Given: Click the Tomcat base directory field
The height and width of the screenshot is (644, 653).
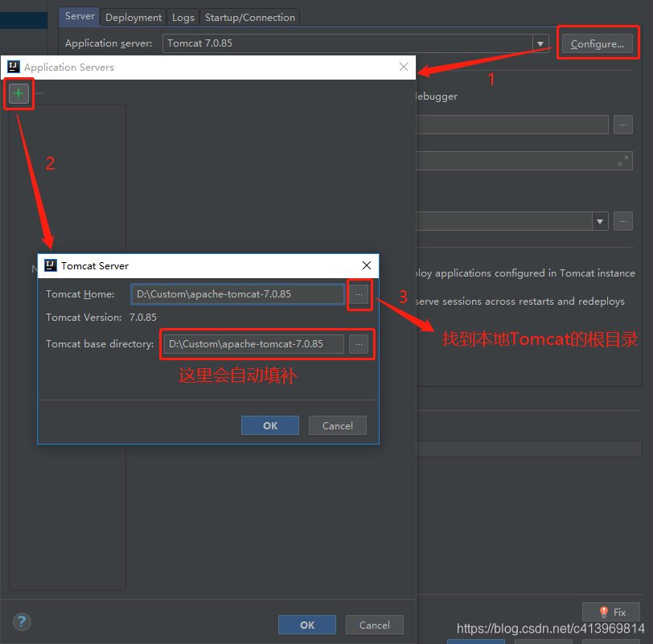Looking at the screenshot, I should tap(254, 344).
